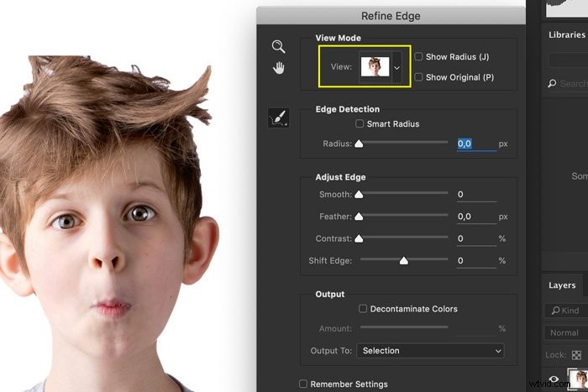Click the Contrast slider handle
This screenshot has width=588, height=392.
(x=359, y=238)
